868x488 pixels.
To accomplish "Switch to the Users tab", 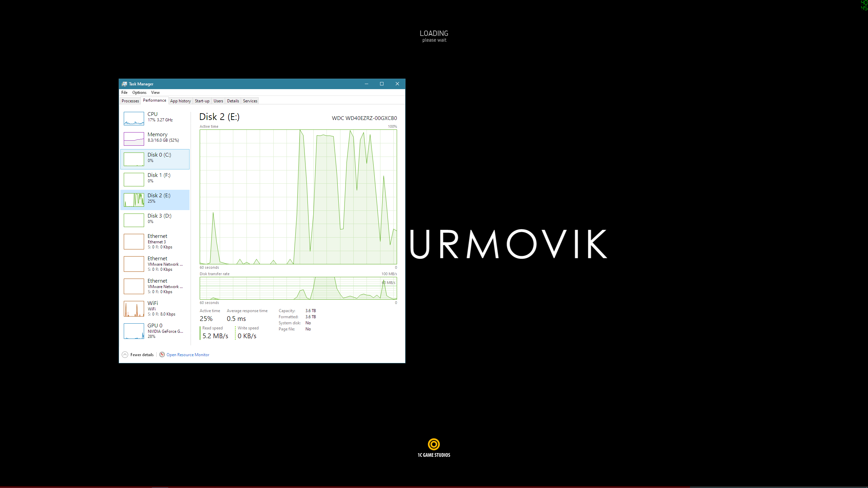I will point(218,101).
